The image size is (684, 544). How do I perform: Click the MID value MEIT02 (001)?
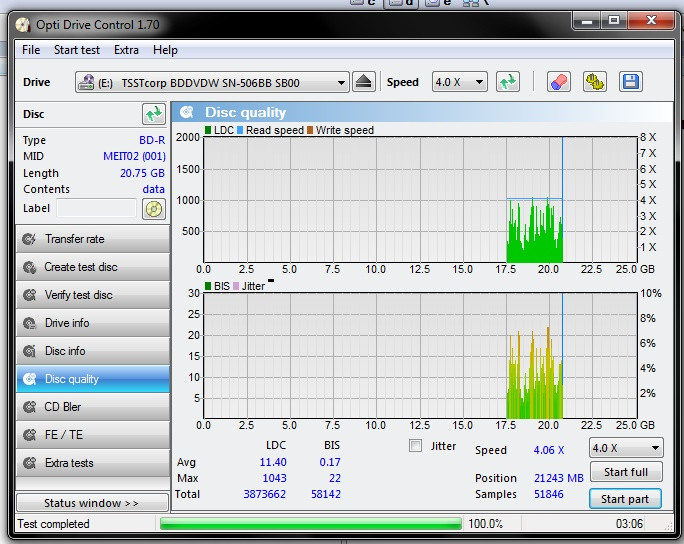134,156
